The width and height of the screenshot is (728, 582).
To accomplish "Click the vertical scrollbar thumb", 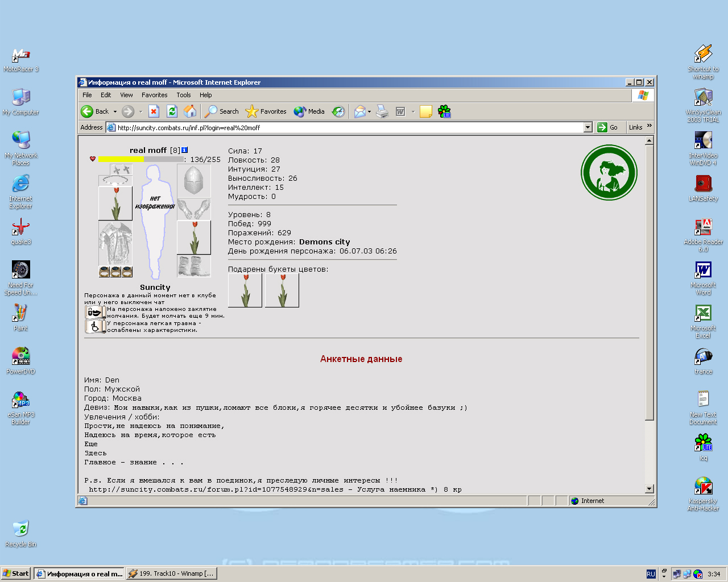I will coord(650,282).
